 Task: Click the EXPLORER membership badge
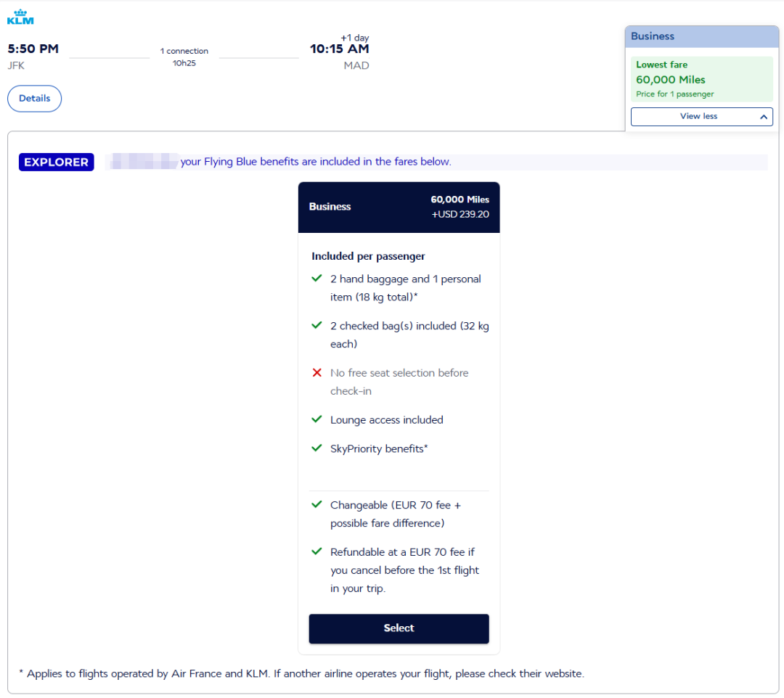pyautogui.click(x=56, y=163)
